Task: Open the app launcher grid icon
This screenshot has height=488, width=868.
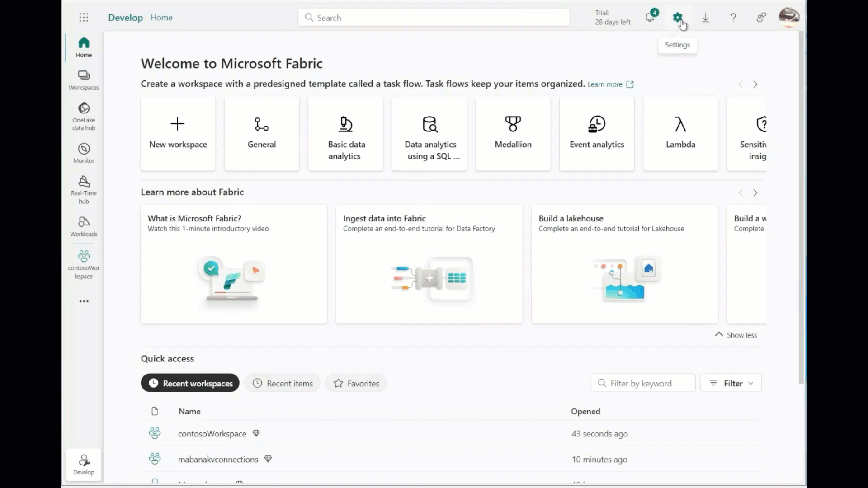Action: click(84, 18)
